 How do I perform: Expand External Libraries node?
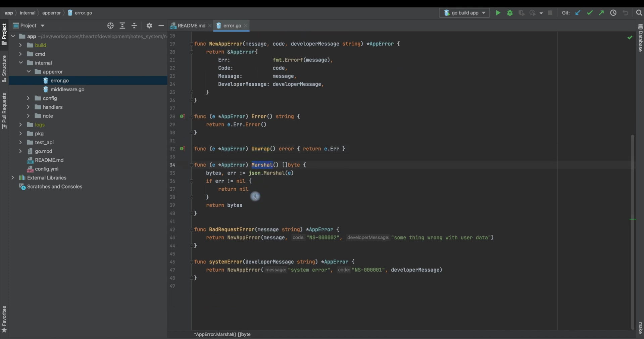click(13, 178)
